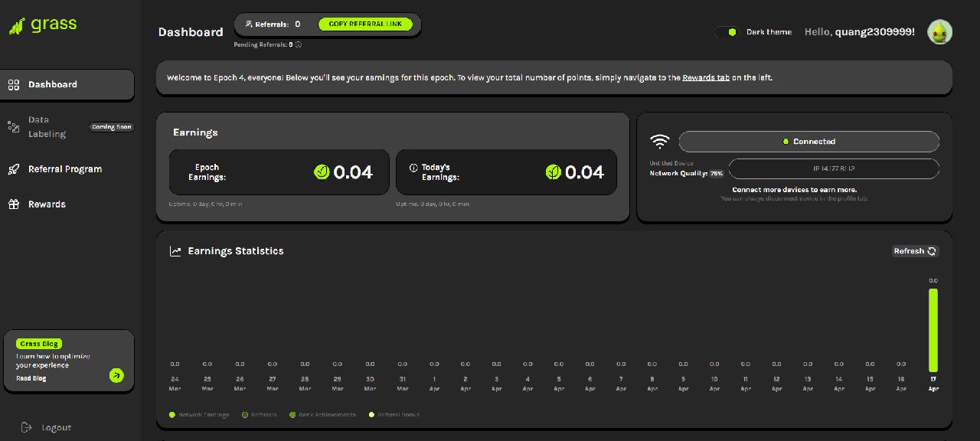This screenshot has height=441, width=980.
Task: Click the Network Quality 75% badge
Action: pyautogui.click(x=716, y=174)
